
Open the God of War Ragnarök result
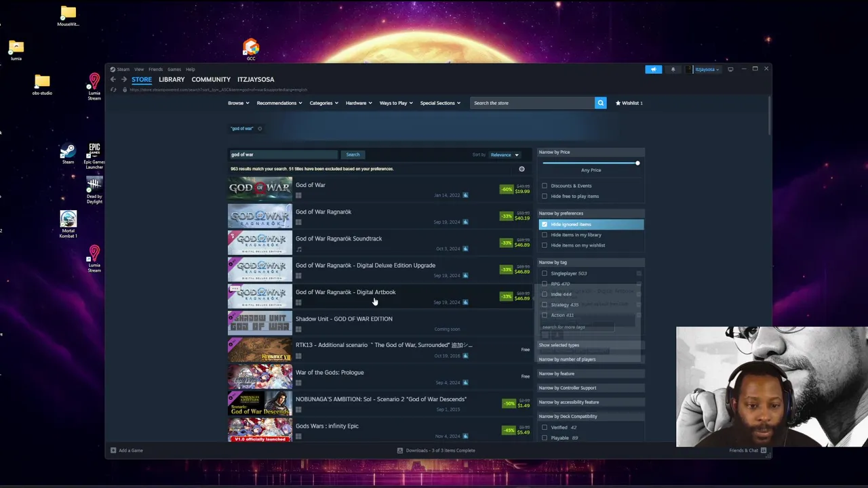coord(380,216)
